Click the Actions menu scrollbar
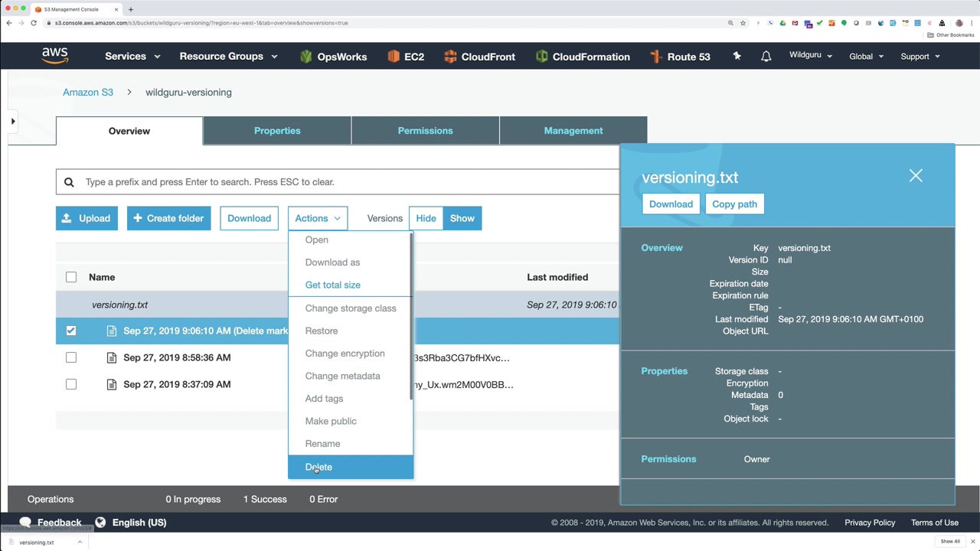Viewport: 980px width, 551px height. (x=412, y=318)
